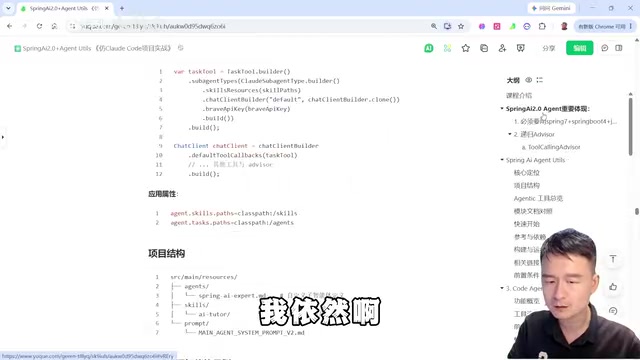Viewport: 640px width, 360px height.
Task: Jump to 课程介绍 in outline
Action: click(x=519, y=96)
